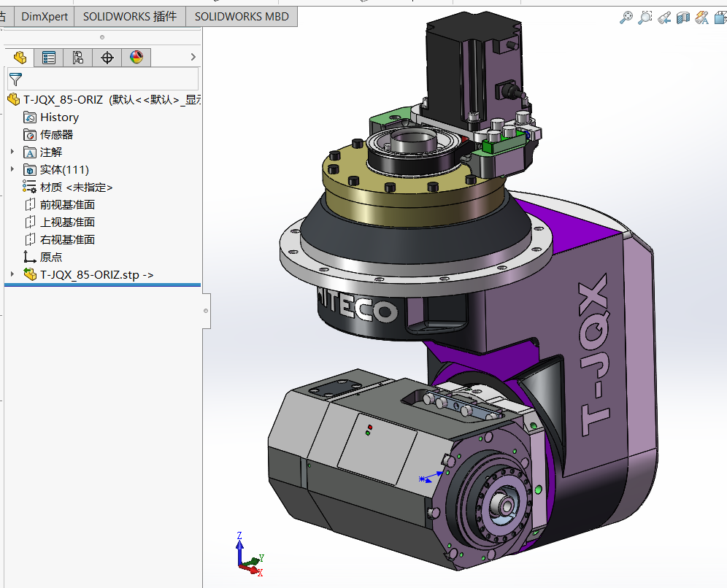Expand the T-JQX_85-ORIZ.stp imported feature

point(12,274)
